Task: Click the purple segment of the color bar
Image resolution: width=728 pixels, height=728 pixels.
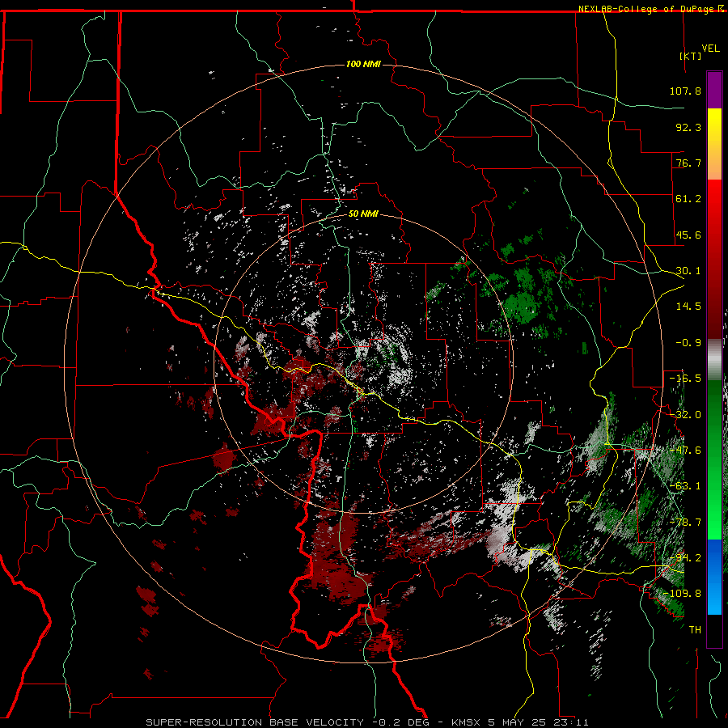Action: 714,90
